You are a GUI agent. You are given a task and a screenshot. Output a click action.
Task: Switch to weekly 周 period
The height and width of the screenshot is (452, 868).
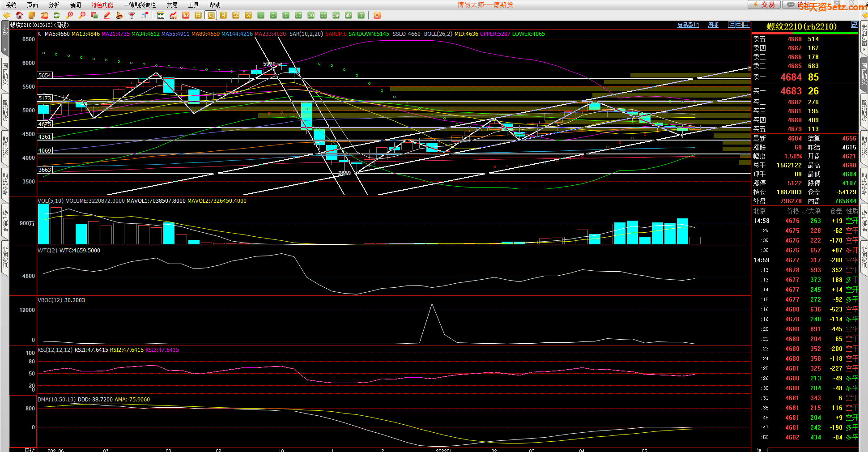click(x=211, y=15)
